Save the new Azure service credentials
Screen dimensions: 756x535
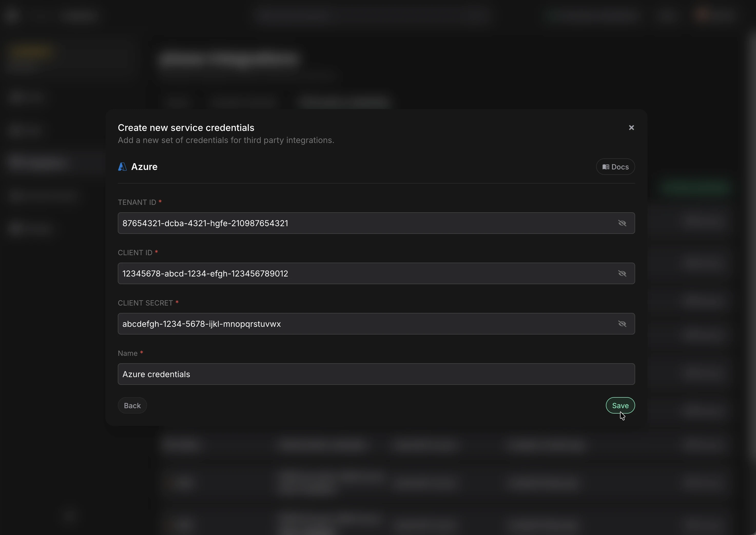point(620,406)
